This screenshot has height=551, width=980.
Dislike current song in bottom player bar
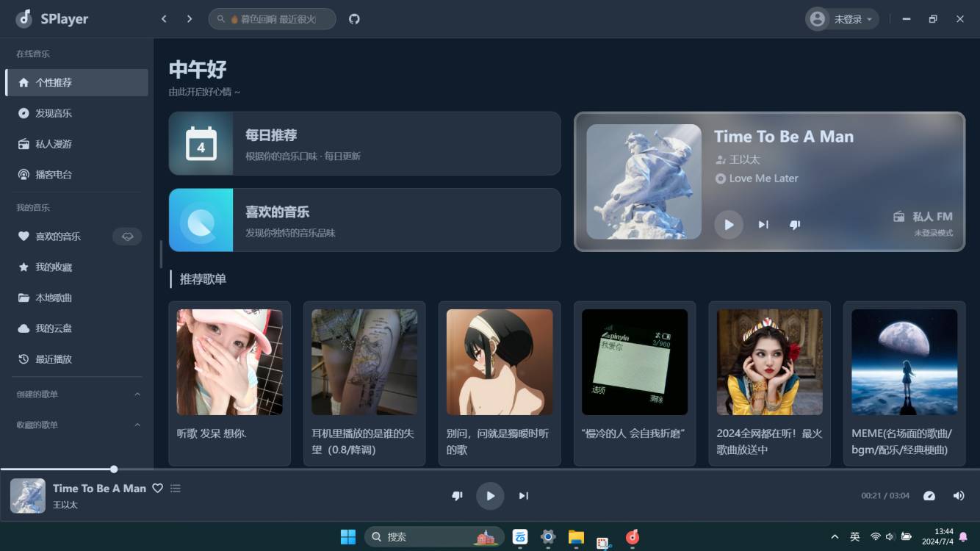[x=457, y=496]
